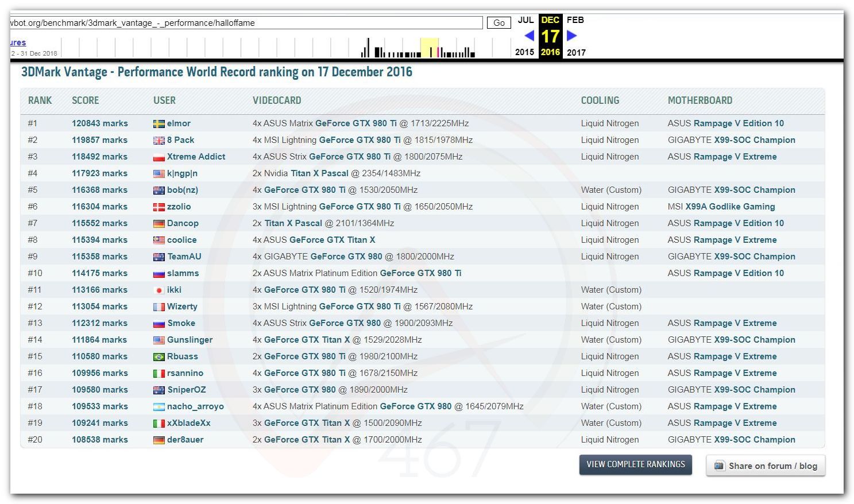Open GeForce GTX Titan X in coolice row

(332, 240)
